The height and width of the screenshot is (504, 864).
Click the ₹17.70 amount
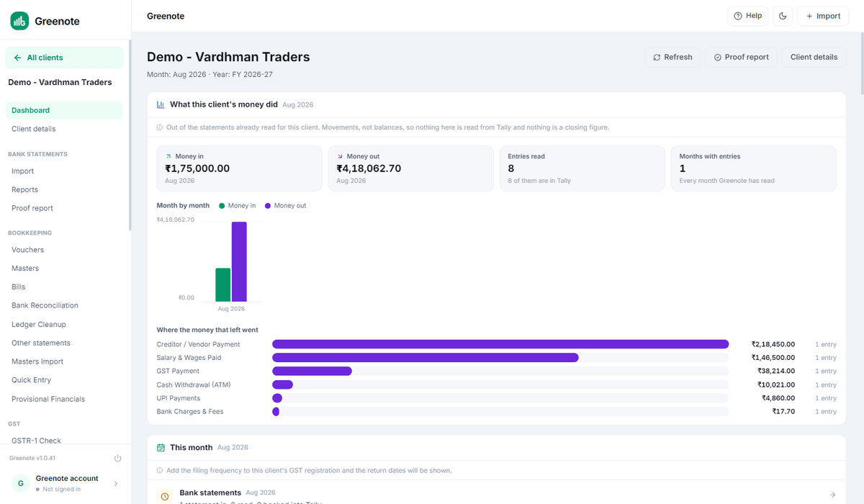pos(783,412)
